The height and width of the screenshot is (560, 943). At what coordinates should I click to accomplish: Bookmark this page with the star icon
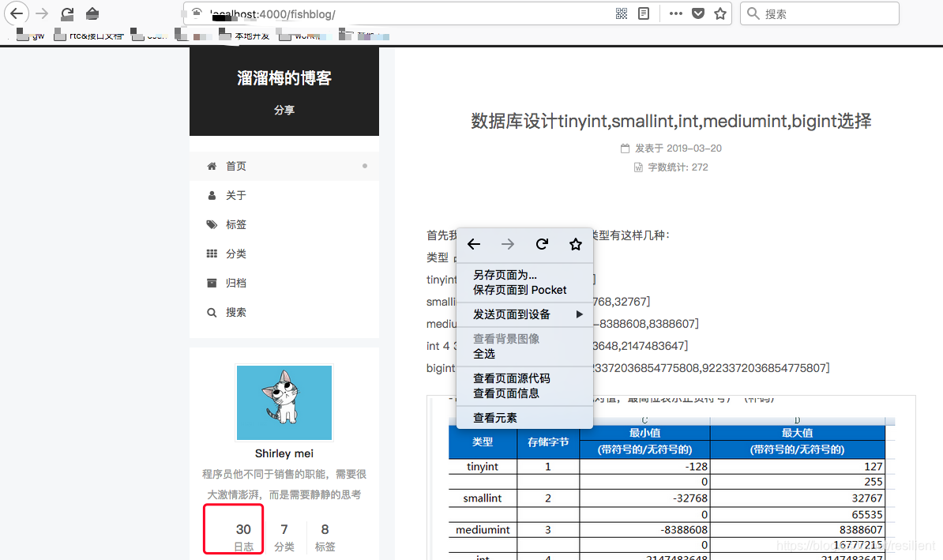click(x=719, y=13)
